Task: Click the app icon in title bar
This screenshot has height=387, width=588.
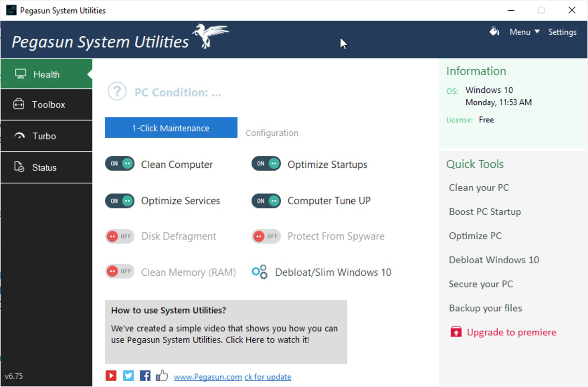Action: (11, 10)
